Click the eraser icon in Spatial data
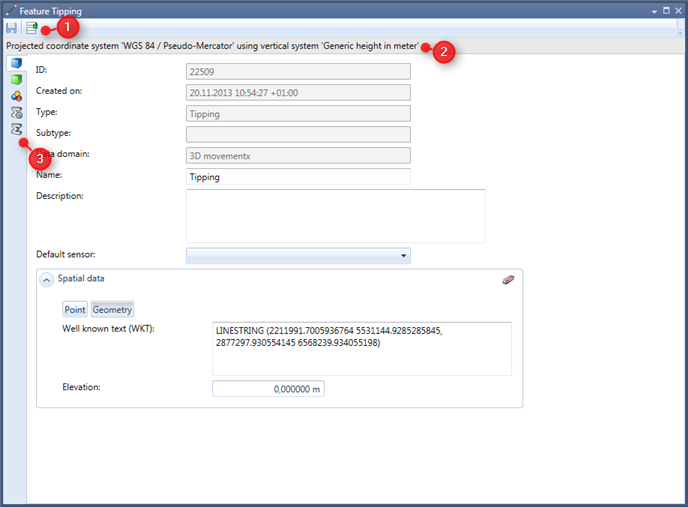 [x=508, y=280]
